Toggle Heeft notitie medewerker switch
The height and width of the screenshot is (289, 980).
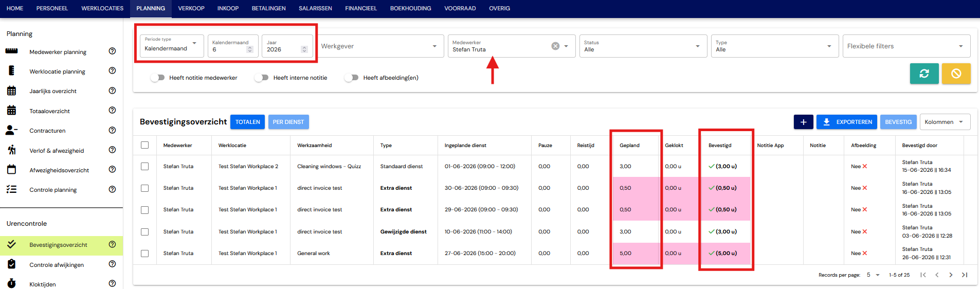pos(158,78)
